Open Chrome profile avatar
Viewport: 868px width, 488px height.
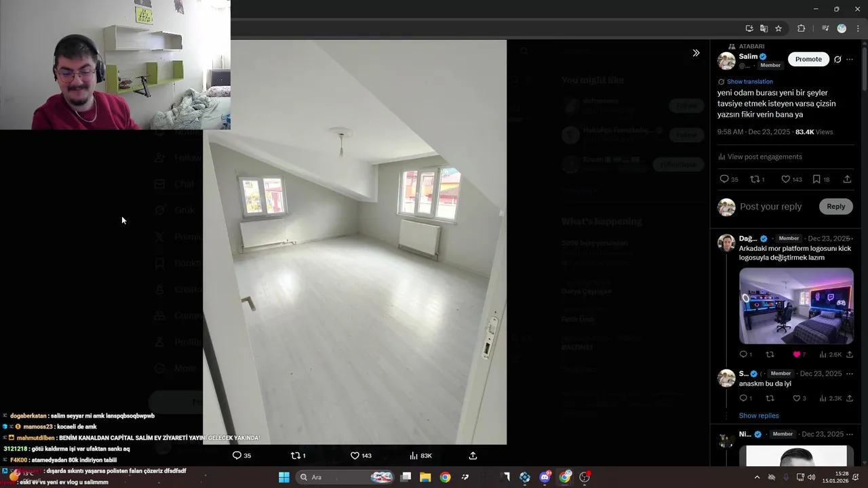pyautogui.click(x=842, y=28)
